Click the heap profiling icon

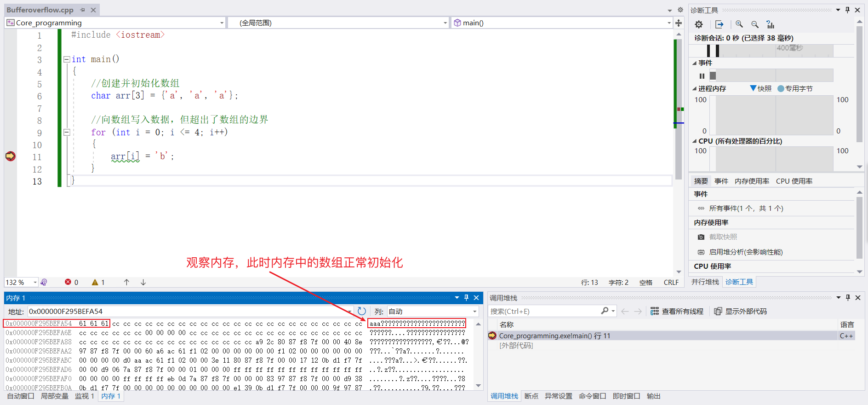(x=701, y=252)
